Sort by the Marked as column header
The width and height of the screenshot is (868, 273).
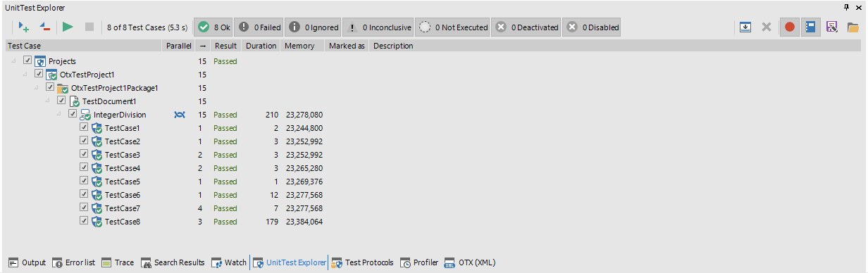coord(347,46)
